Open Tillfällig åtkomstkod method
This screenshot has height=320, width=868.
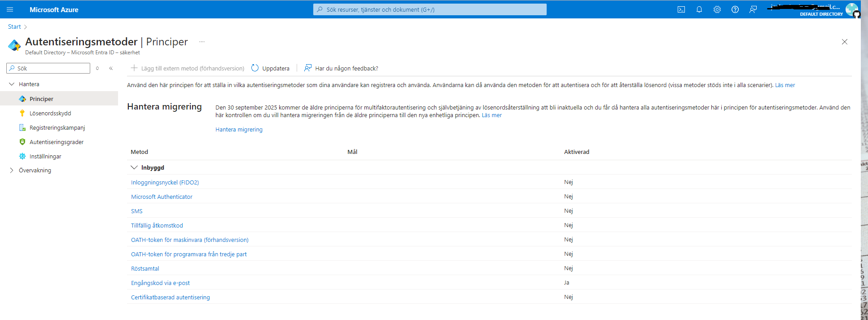click(157, 225)
